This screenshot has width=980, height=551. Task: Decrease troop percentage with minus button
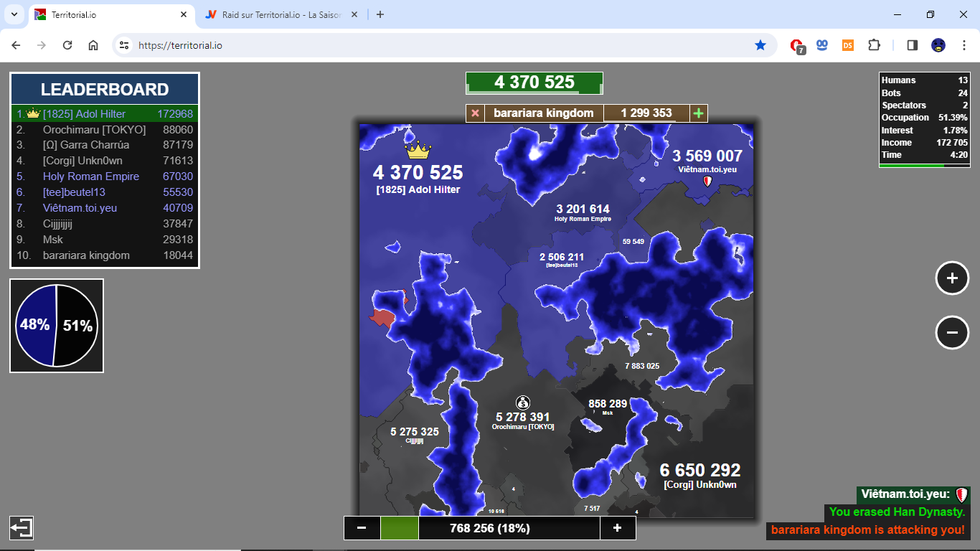click(362, 528)
